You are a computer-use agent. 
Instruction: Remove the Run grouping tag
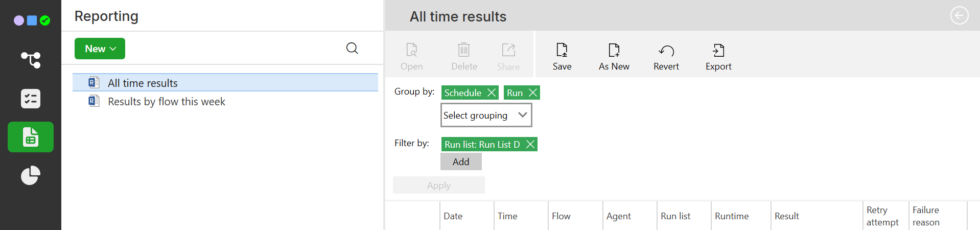tap(533, 93)
